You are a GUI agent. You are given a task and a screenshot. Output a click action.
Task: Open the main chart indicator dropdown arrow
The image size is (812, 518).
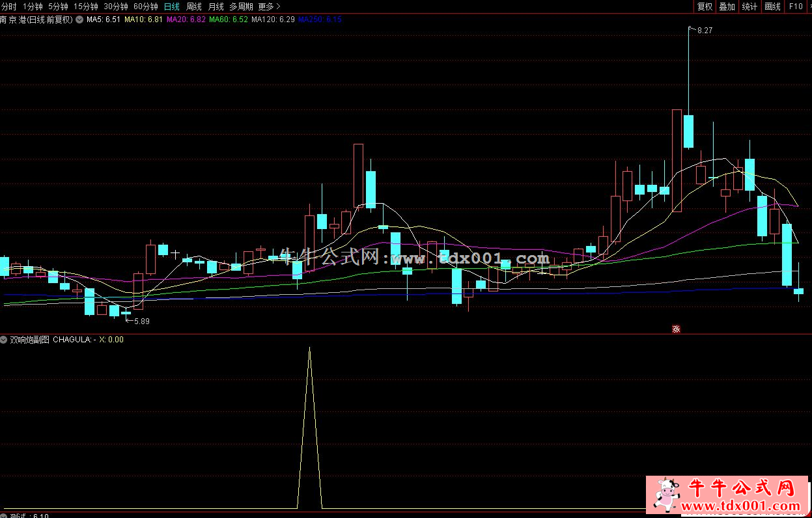79,20
